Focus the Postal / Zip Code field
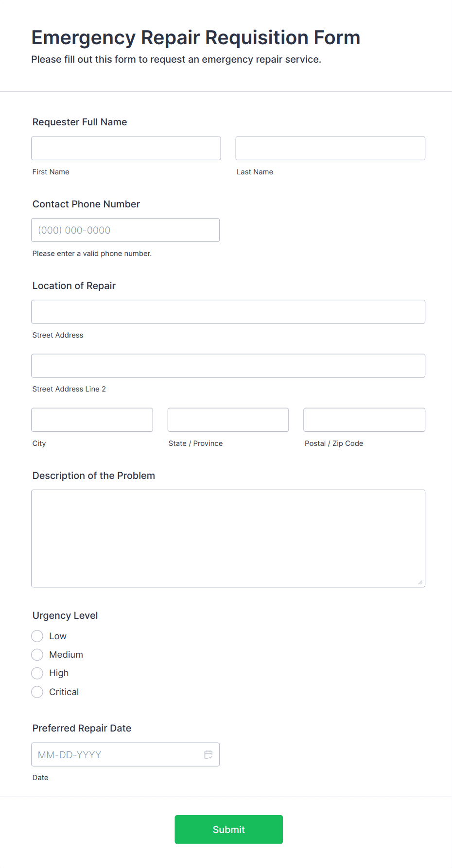The height and width of the screenshot is (868, 452). pos(364,419)
